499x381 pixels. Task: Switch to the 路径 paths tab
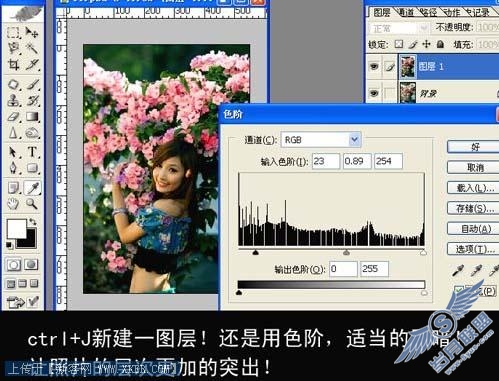429,13
